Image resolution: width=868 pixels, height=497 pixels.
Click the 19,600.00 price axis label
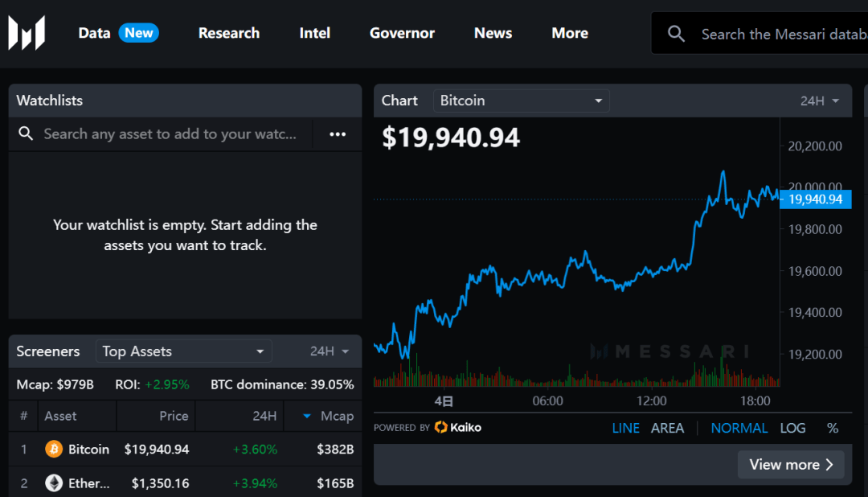pos(815,271)
